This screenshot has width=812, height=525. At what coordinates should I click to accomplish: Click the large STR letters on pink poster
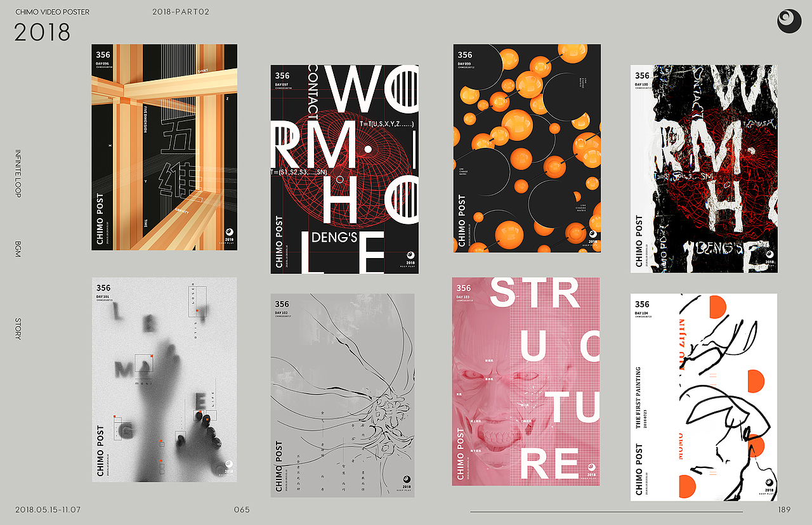tap(536, 293)
